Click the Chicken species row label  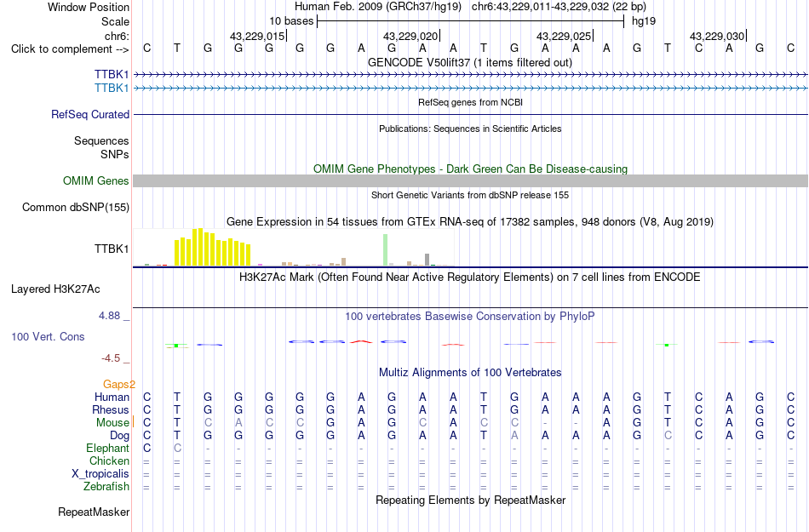tap(109, 460)
